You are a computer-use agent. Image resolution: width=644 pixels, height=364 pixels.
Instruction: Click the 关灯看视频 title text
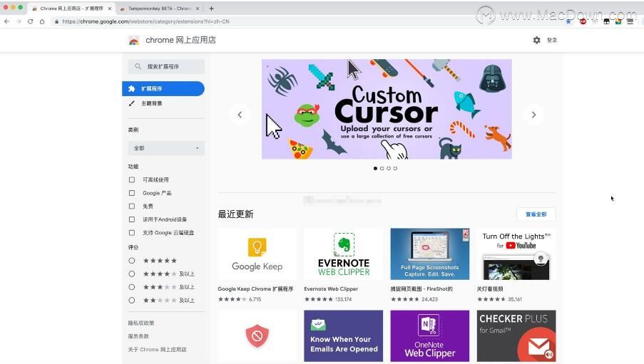coord(490,289)
